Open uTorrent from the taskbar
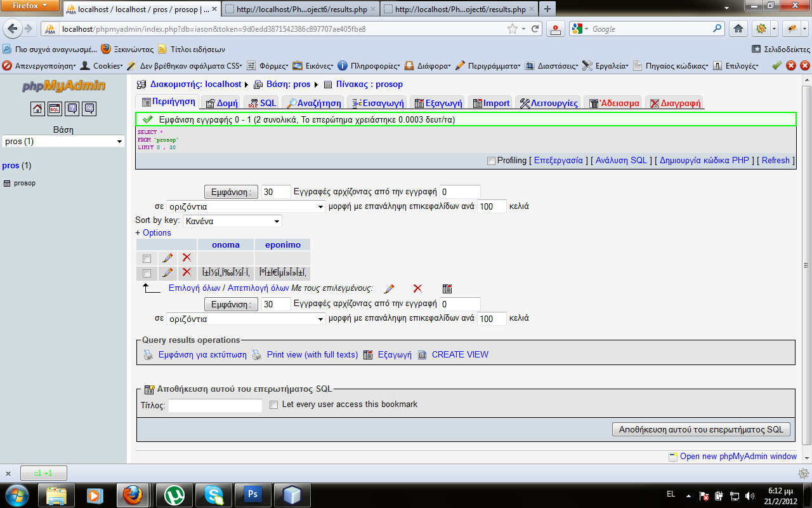Viewport: 812px width, 508px height. 174,495
